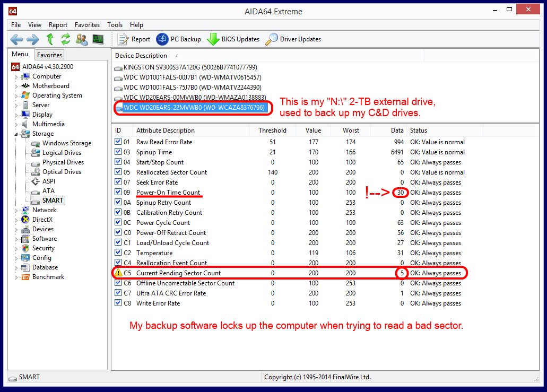
Task: Open the File menu
Action: [x=16, y=25]
